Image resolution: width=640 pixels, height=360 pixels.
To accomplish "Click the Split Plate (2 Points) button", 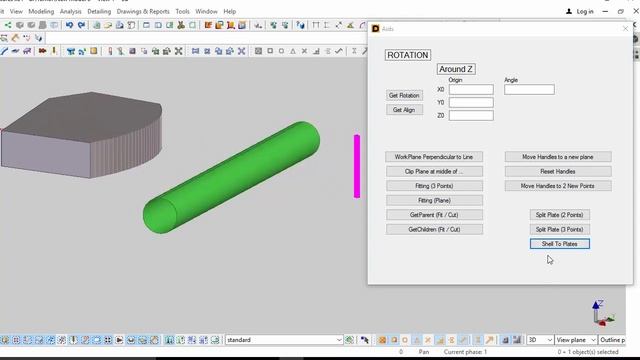I will pos(560,215).
